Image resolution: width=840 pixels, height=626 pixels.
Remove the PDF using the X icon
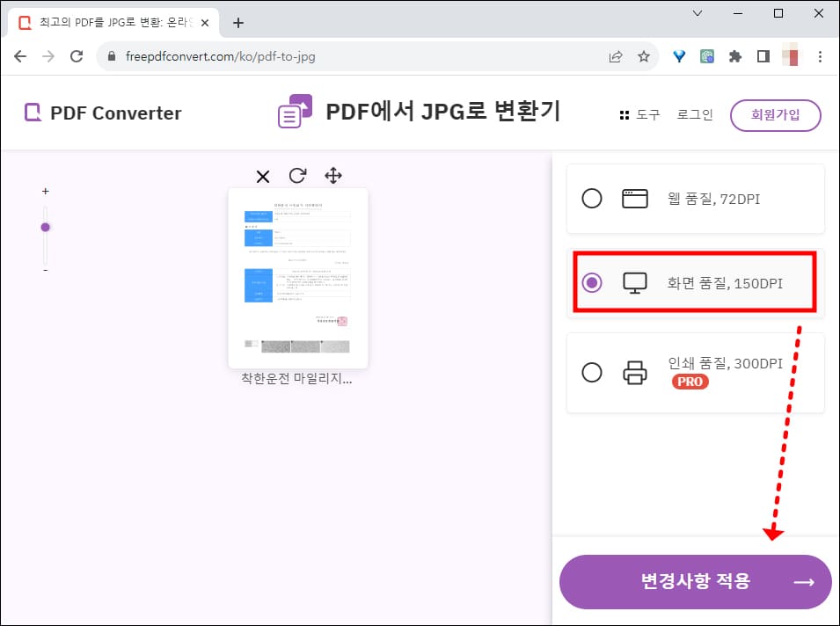pos(262,176)
